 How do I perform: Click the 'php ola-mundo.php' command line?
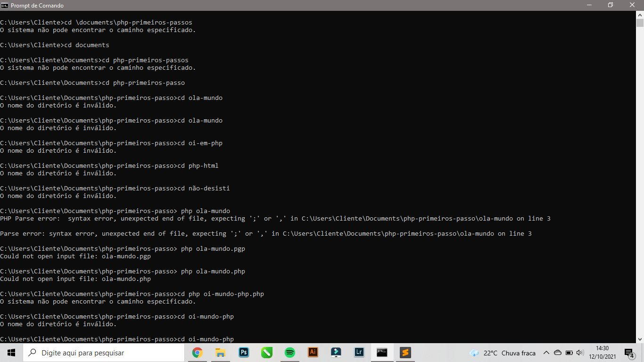[123, 271]
